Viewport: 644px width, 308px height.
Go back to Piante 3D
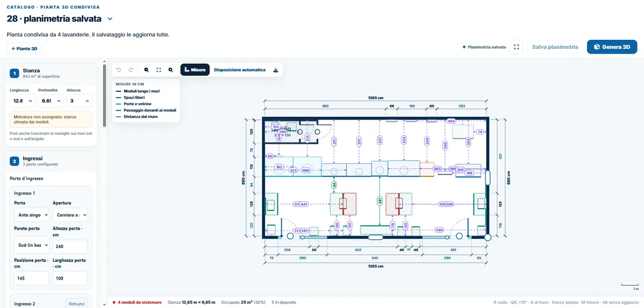[24, 48]
